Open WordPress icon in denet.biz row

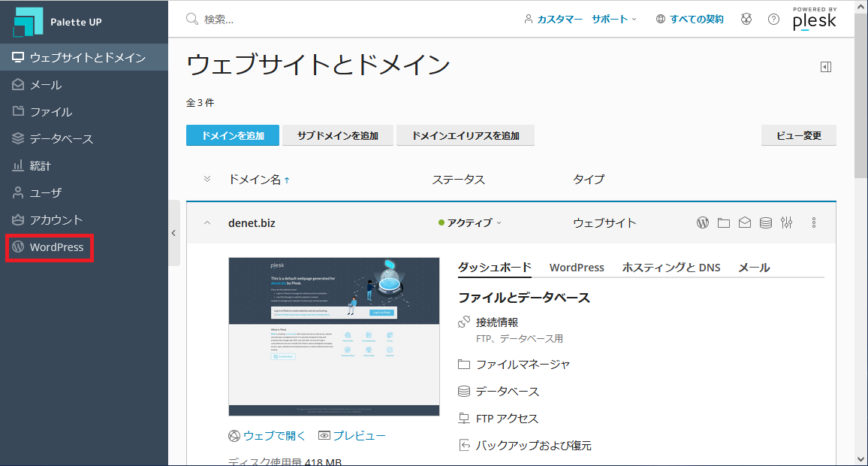(703, 222)
